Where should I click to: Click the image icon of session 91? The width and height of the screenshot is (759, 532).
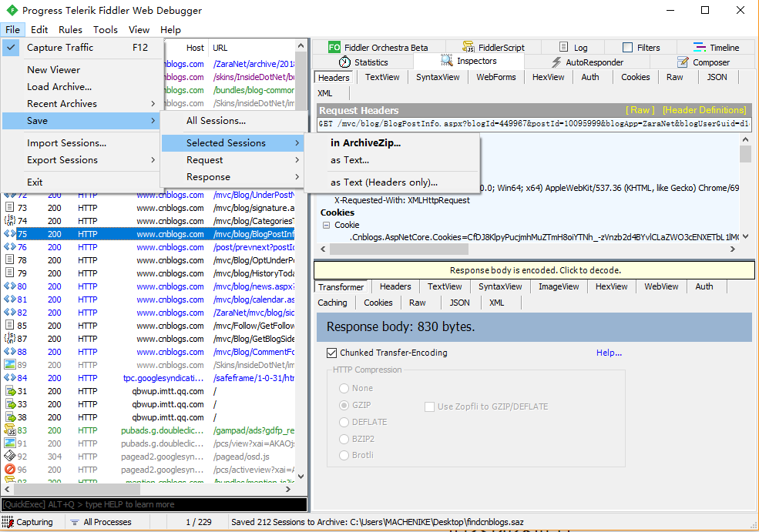10,443
